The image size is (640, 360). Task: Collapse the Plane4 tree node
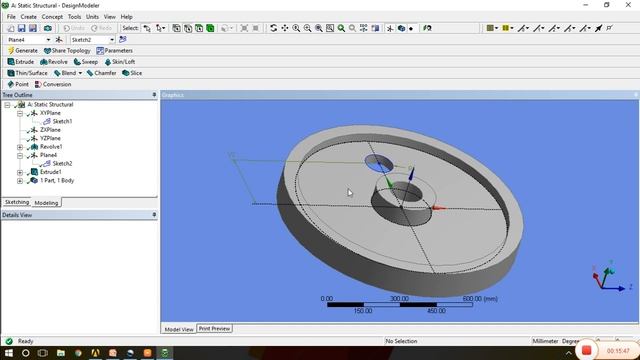pos(20,156)
